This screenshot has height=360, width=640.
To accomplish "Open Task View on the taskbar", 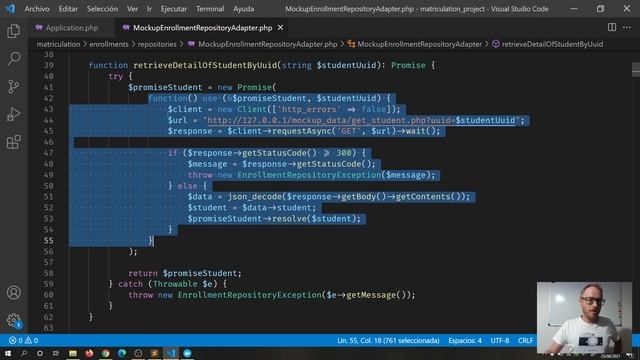I will click(56, 353).
